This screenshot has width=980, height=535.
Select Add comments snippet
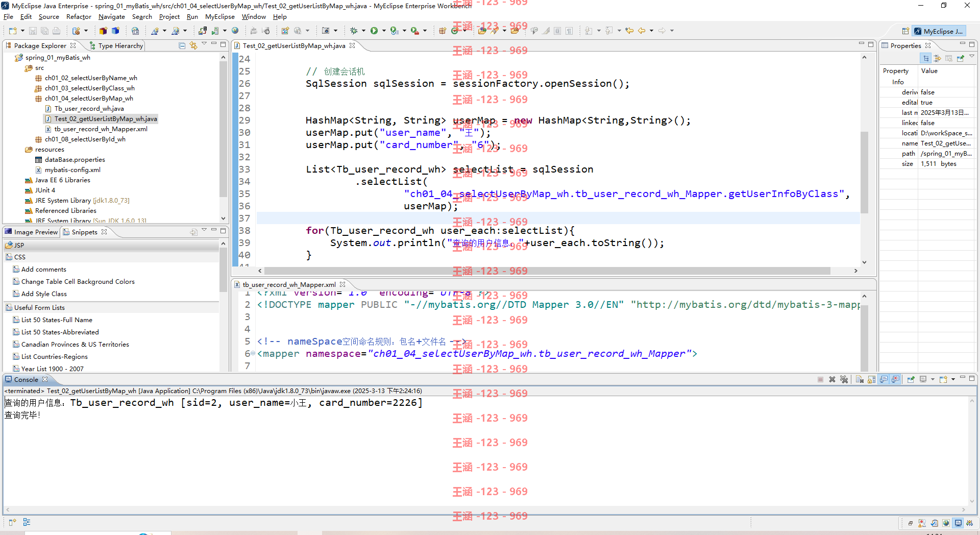43,269
